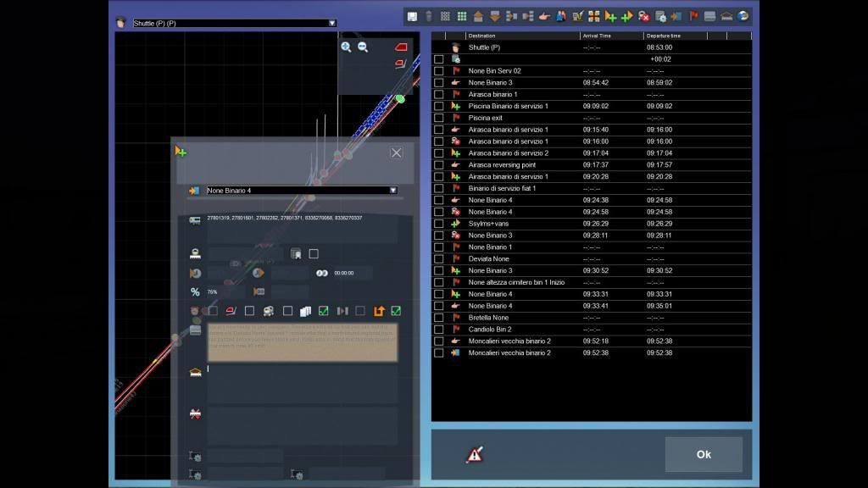Click the grey panel icon in toolbar
Image resolution: width=868 pixels, height=488 pixels.
709,17
